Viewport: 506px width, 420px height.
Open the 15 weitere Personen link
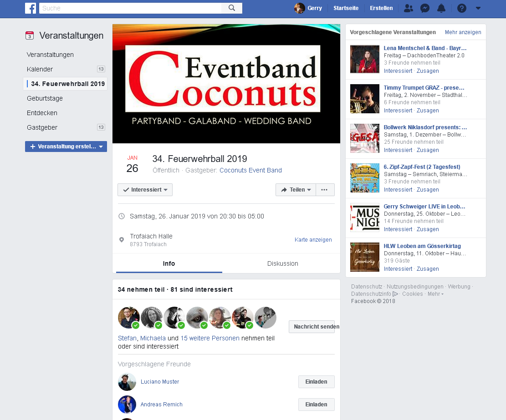210,339
